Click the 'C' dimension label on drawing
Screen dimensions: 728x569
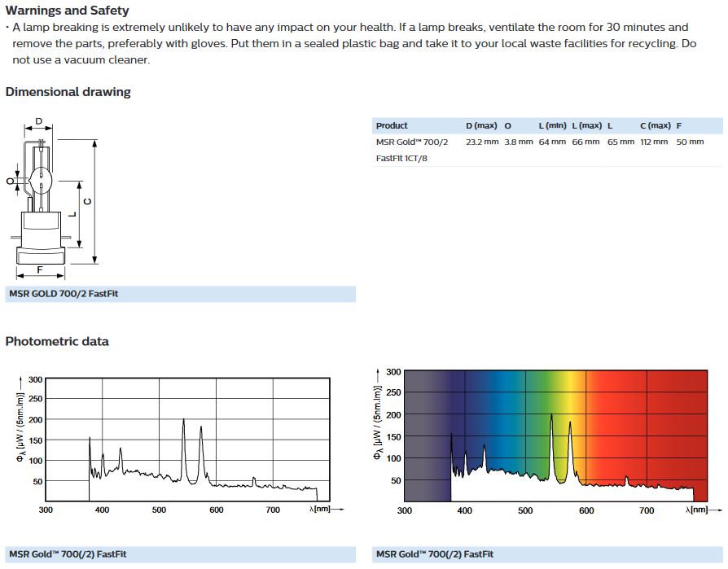point(87,201)
